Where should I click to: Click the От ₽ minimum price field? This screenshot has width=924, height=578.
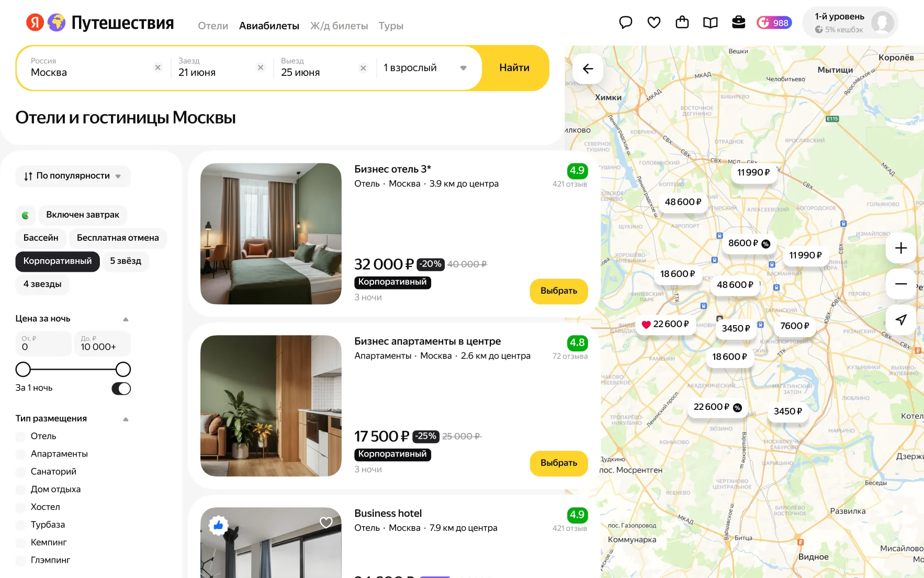[x=43, y=343]
